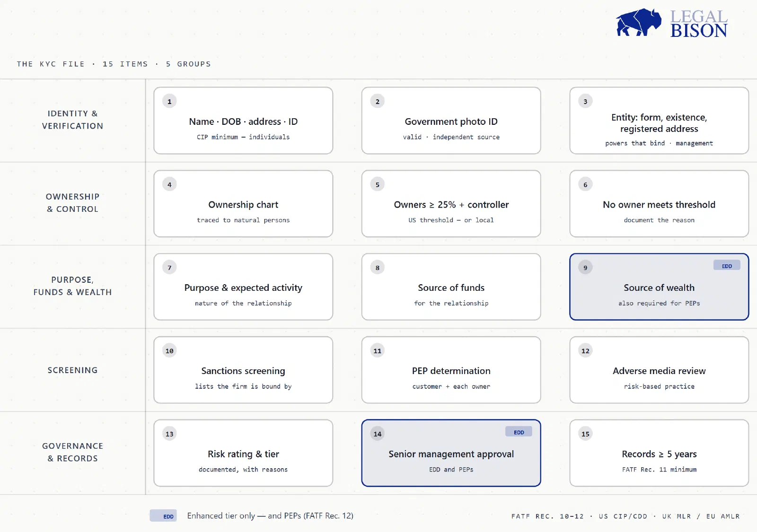Click the FATF REC. 10–12 footer reference
757x532 pixels.
[x=547, y=516]
